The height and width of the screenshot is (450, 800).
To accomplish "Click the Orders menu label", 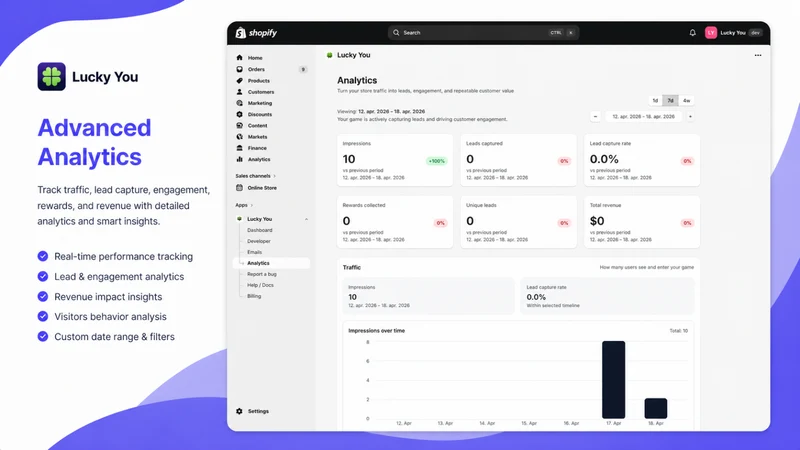I will 256,69.
